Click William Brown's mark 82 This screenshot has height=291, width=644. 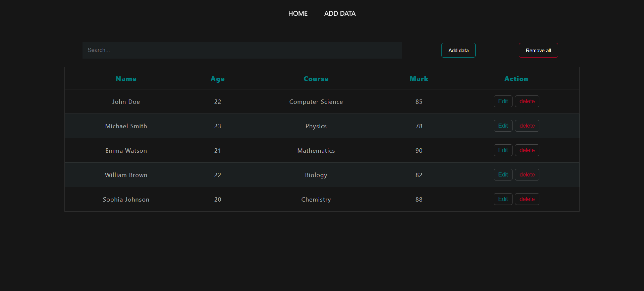(419, 175)
